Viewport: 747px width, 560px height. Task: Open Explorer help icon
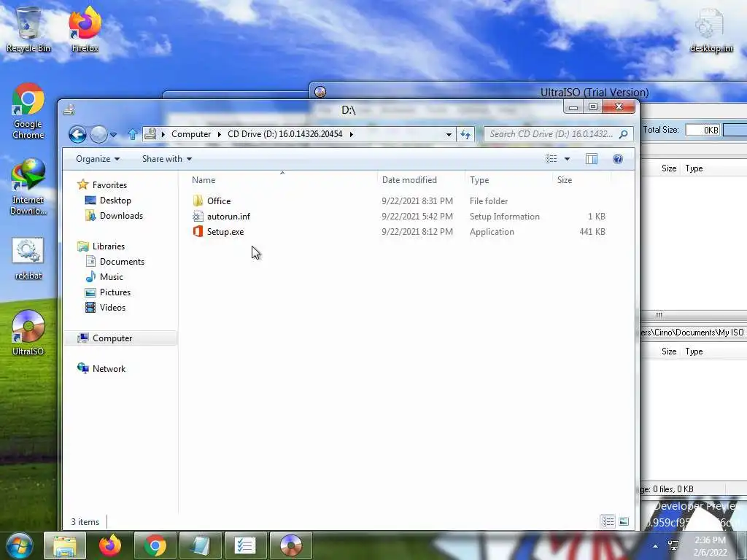point(618,159)
